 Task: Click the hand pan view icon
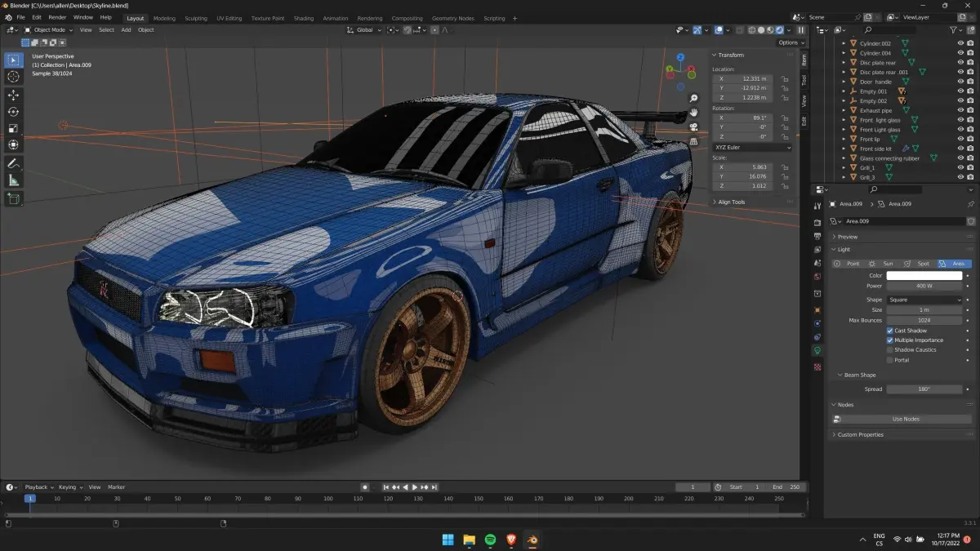[693, 112]
